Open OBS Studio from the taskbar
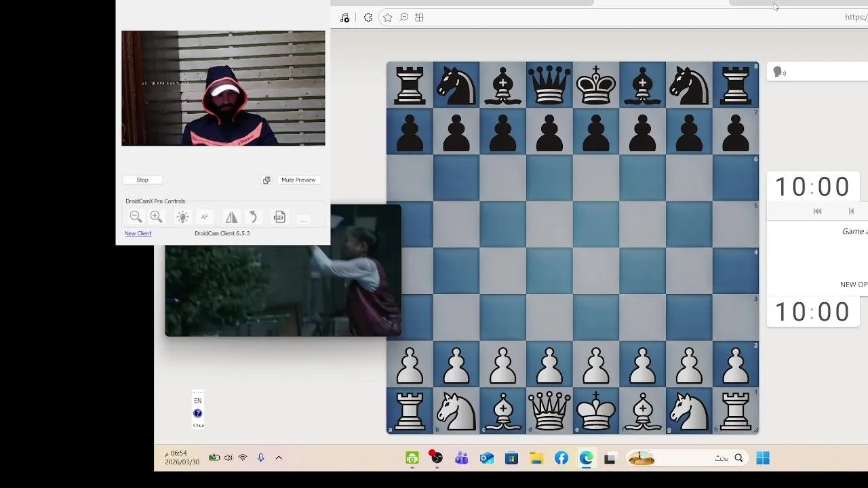The height and width of the screenshot is (488, 868). tap(436, 458)
